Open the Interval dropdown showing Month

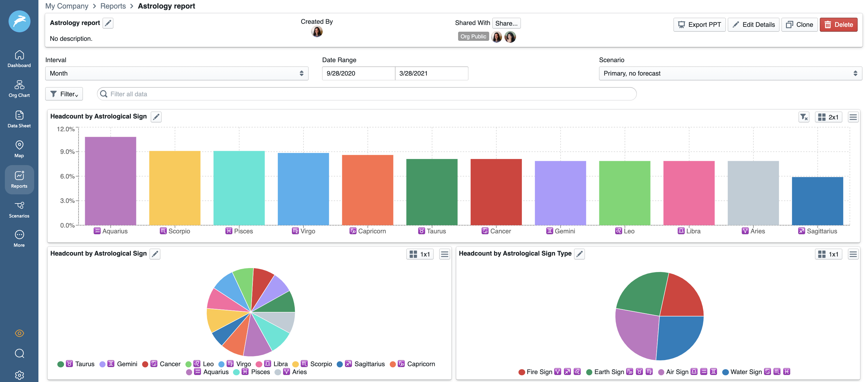tap(177, 73)
